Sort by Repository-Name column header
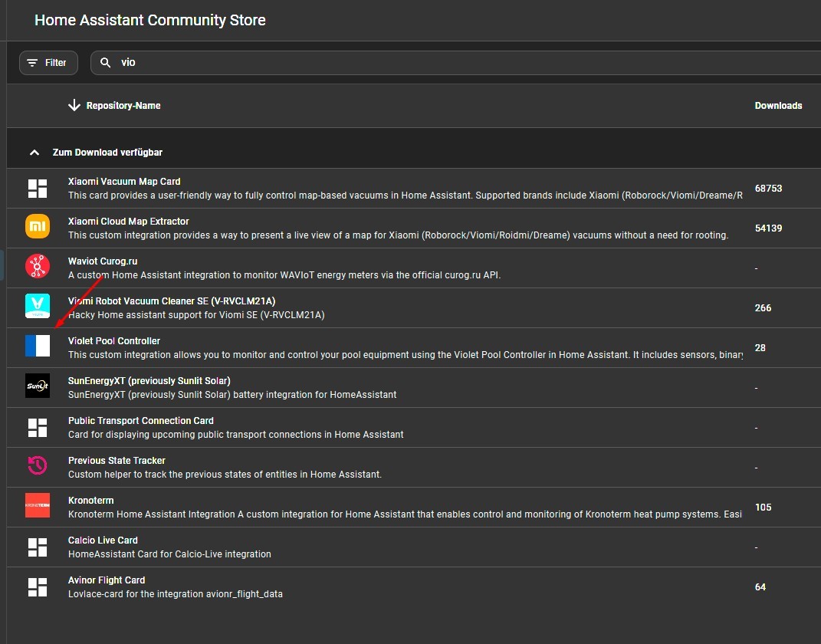This screenshot has width=821, height=644. click(123, 105)
